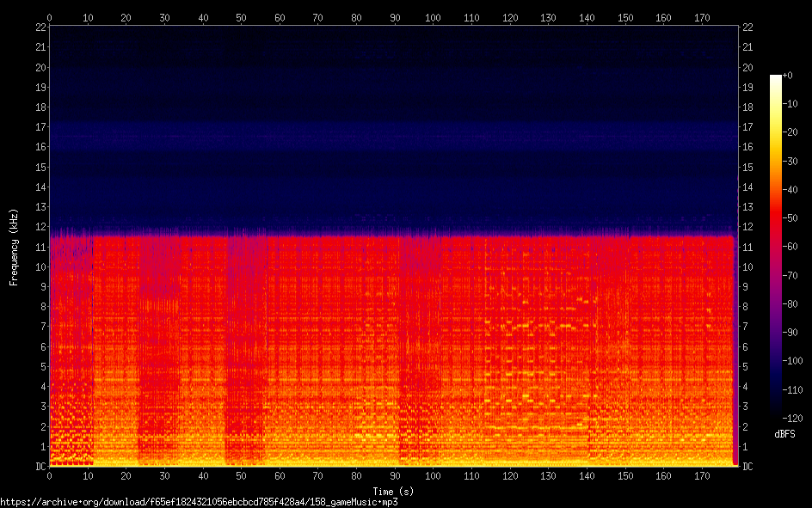Click the "DC" label on right frequency axis
This screenshot has height=508, width=812.
tap(748, 467)
